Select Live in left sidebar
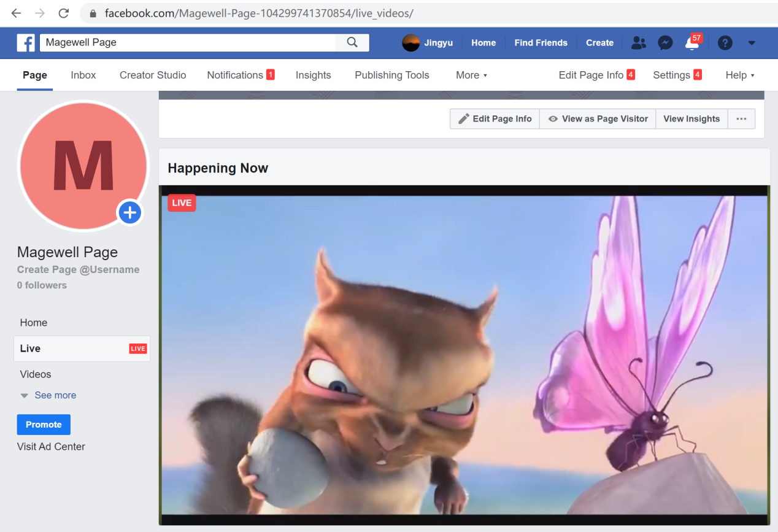778x532 pixels. (82, 349)
